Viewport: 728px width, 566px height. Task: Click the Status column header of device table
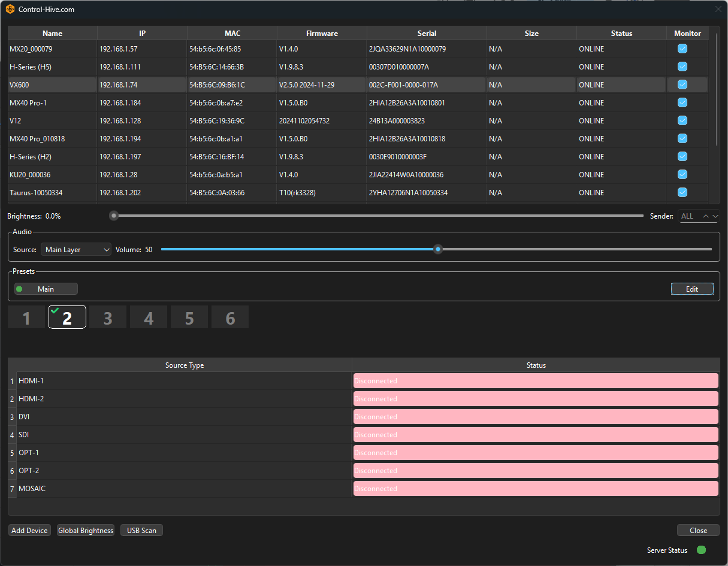pos(622,34)
